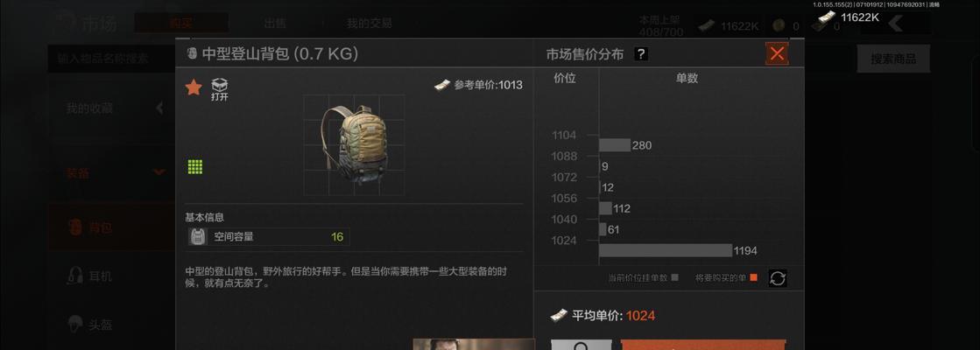The width and height of the screenshot is (980, 350).
Task: Click the question mark help icon
Action: 640,54
